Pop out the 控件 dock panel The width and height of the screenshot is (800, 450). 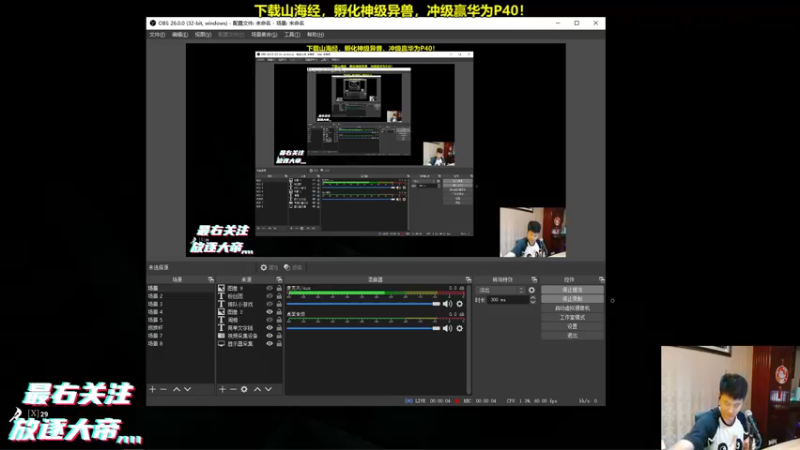pyautogui.click(x=602, y=280)
